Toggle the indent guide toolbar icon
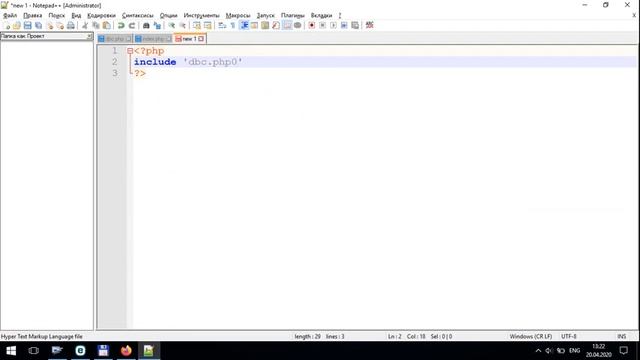Screen dimensions: 640x360 244,25
